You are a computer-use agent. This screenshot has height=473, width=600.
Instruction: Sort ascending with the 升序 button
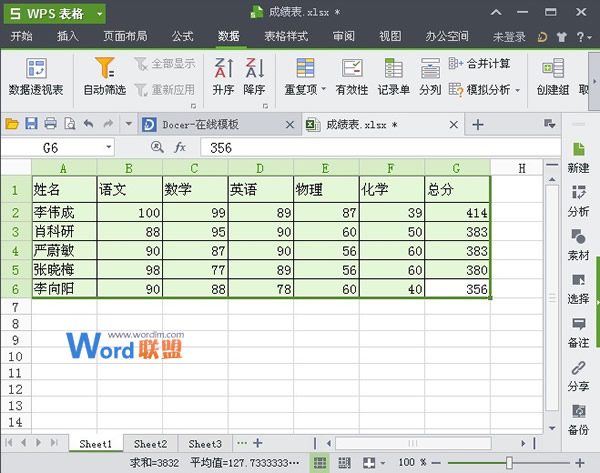click(x=222, y=76)
